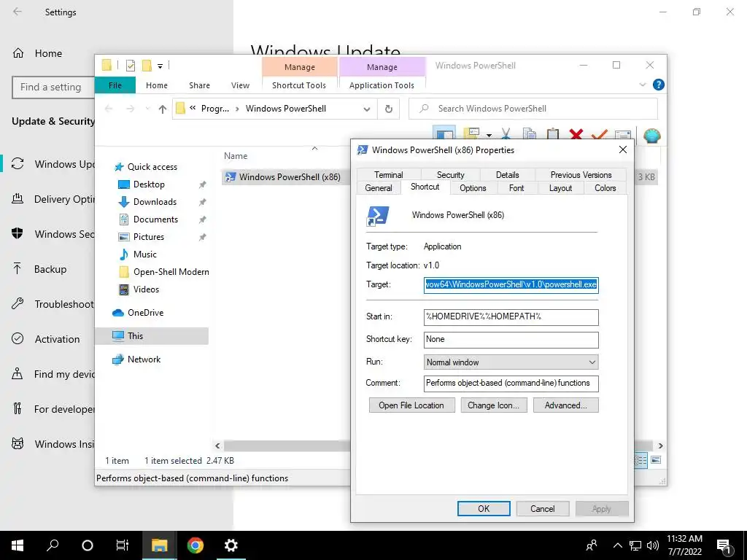Select Network in navigation pane
The height and width of the screenshot is (560, 747).
(x=144, y=359)
